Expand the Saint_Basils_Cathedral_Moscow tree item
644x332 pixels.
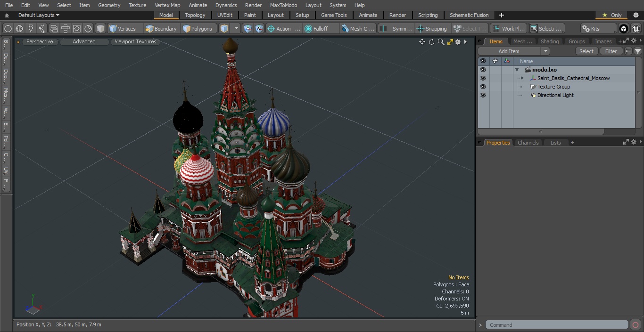click(522, 78)
